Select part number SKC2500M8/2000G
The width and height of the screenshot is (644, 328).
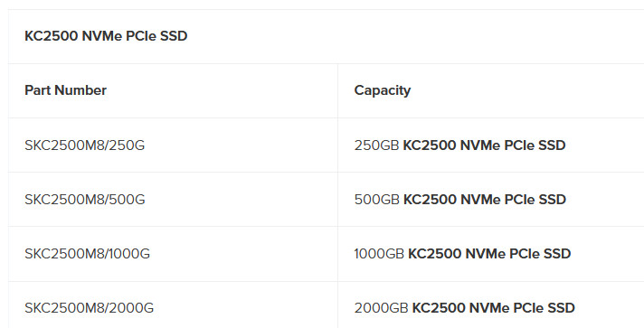pos(90,308)
